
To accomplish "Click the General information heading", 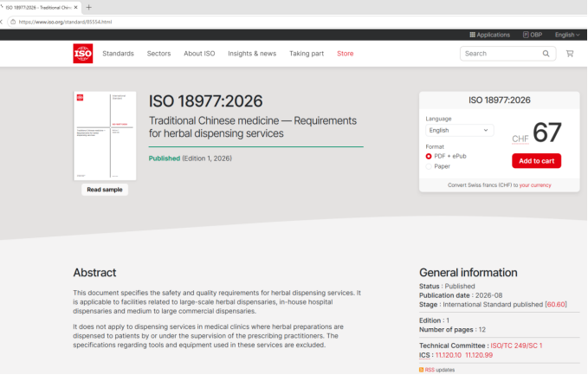I will (468, 273).
